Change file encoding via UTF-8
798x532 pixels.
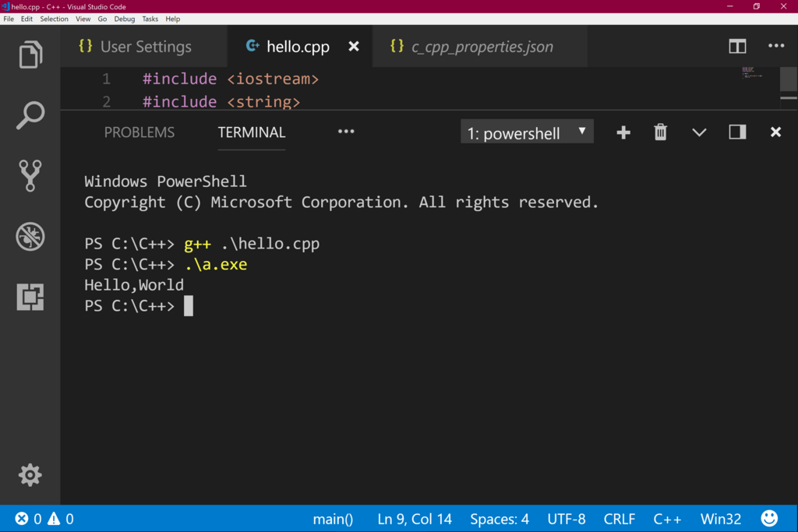(x=567, y=519)
